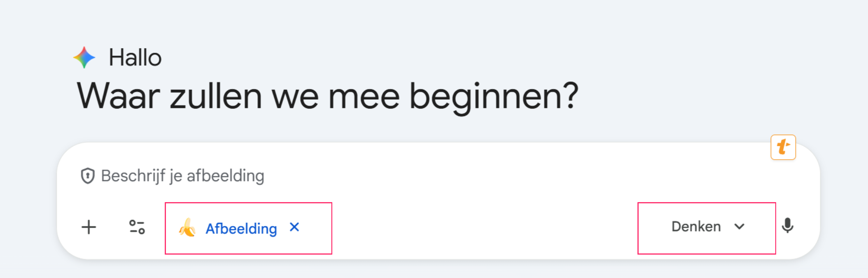The image size is (868, 278).
Task: Click the Gemini sparkle logo
Action: (84, 57)
